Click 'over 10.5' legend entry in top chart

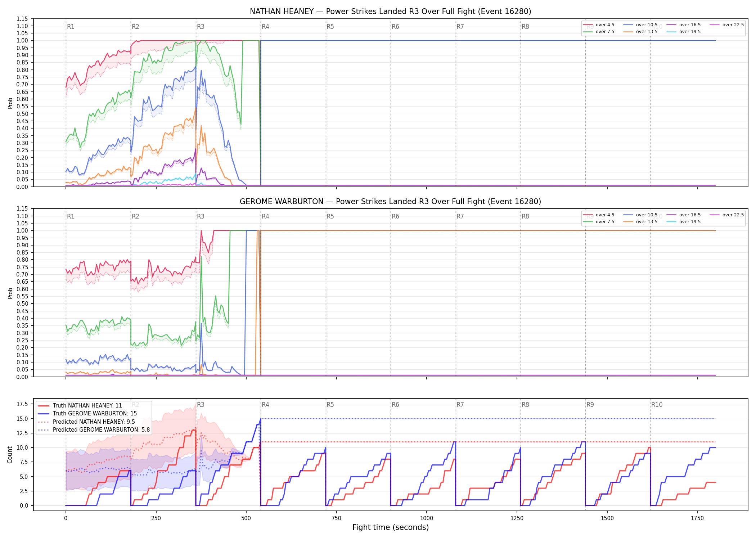click(640, 25)
